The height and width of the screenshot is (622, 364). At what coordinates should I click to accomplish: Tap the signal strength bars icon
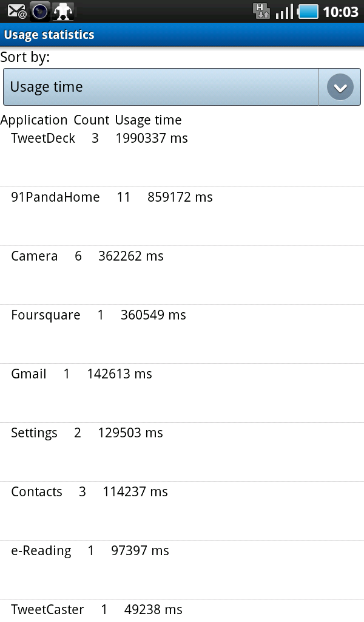pyautogui.click(x=285, y=11)
